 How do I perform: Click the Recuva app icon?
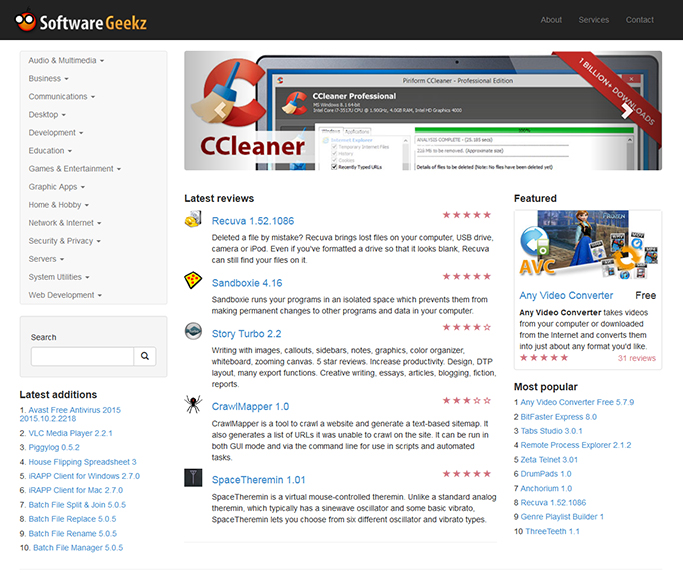tap(193, 219)
